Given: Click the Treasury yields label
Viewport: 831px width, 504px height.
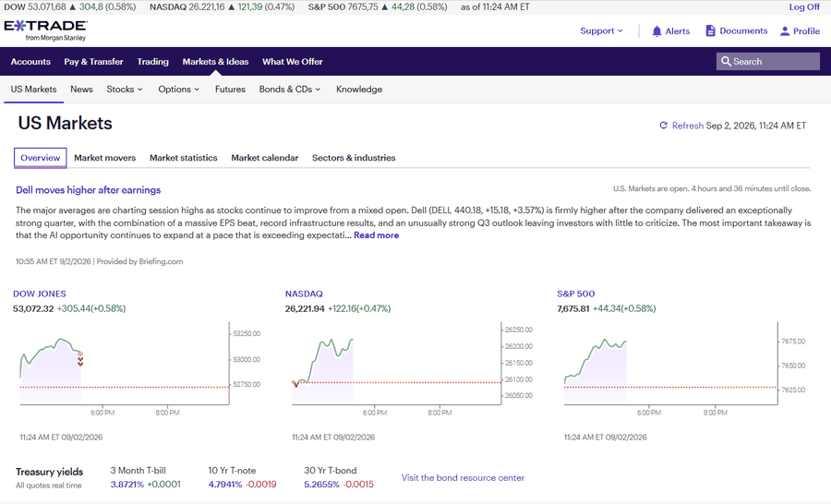Looking at the screenshot, I should [49, 472].
